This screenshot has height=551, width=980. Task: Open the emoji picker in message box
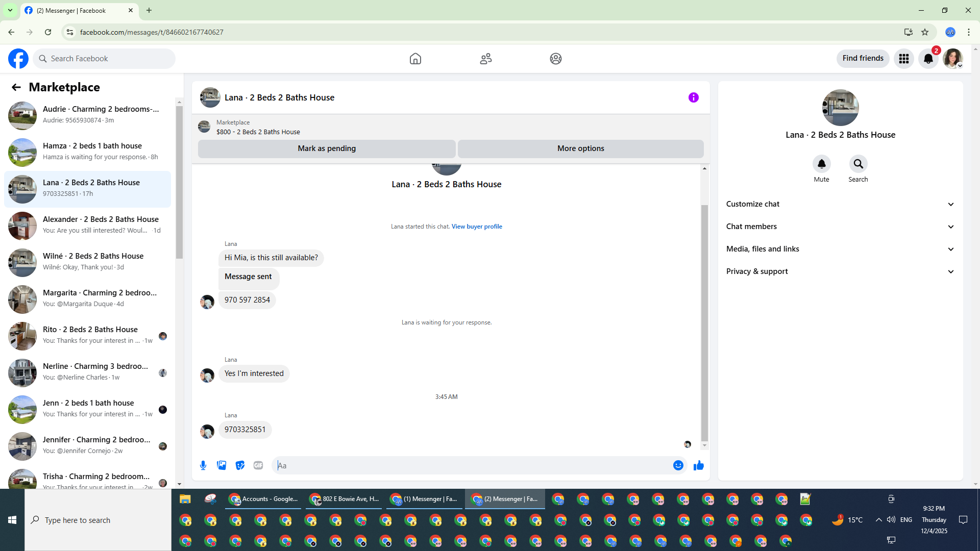[678, 465]
